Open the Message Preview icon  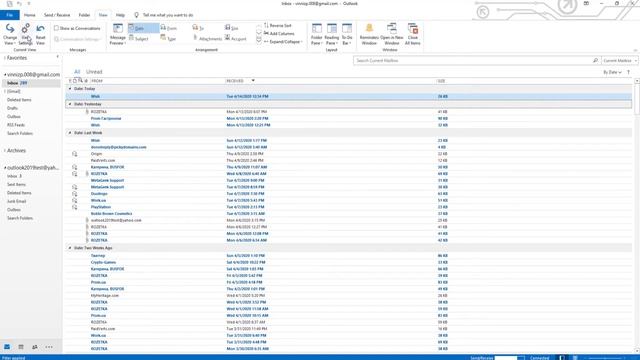coord(118,29)
